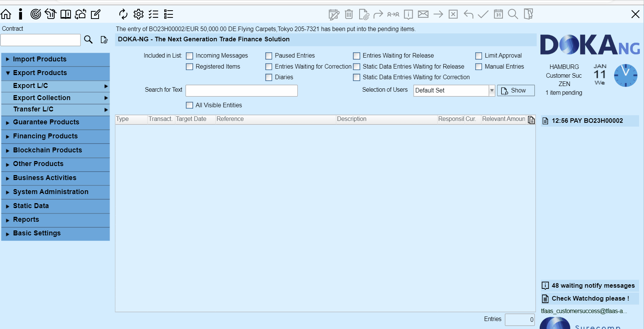Click the Contract input field
Screen dimensions: 644x329
(41, 40)
